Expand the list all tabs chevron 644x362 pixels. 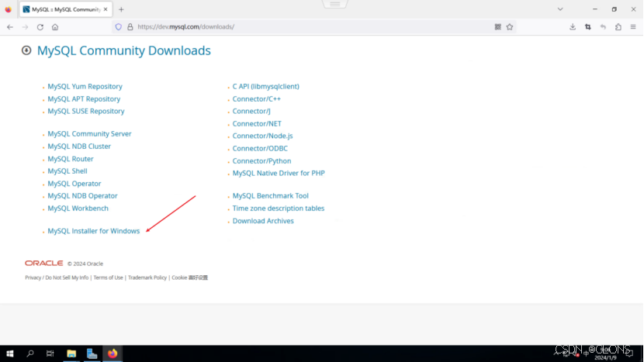(x=560, y=9)
